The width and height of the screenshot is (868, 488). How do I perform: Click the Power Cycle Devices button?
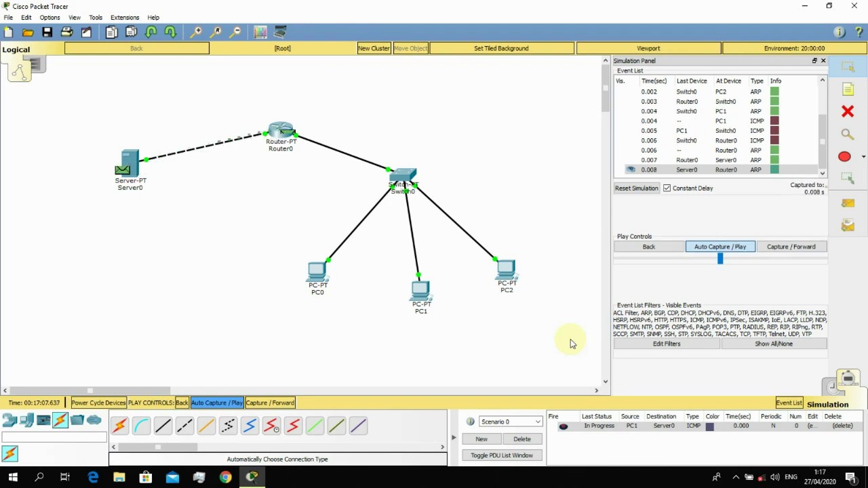point(98,403)
